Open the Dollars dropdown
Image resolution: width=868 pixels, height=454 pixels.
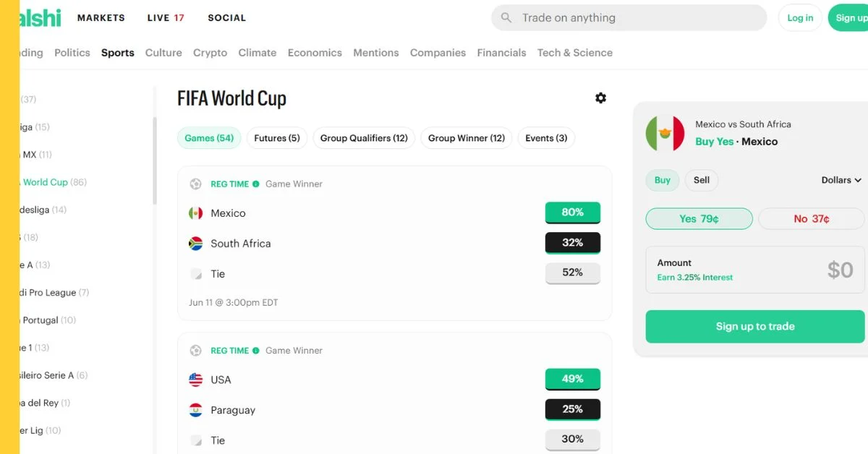841,180
